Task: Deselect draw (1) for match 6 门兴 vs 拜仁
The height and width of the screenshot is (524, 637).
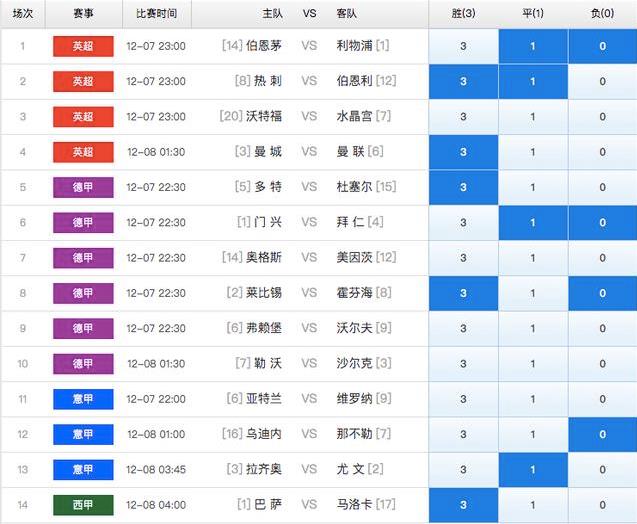Action: (x=533, y=223)
